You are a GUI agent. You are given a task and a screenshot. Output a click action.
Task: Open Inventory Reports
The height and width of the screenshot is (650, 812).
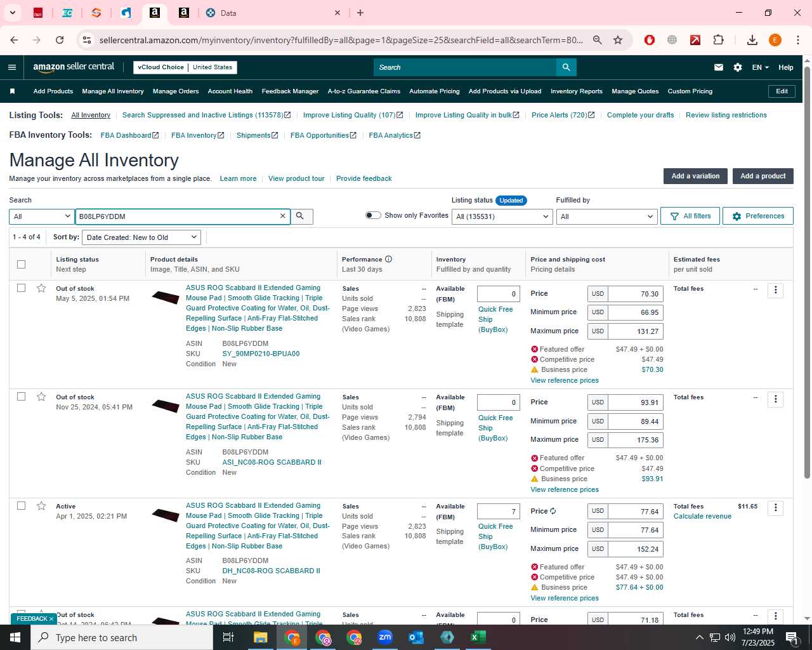(577, 91)
